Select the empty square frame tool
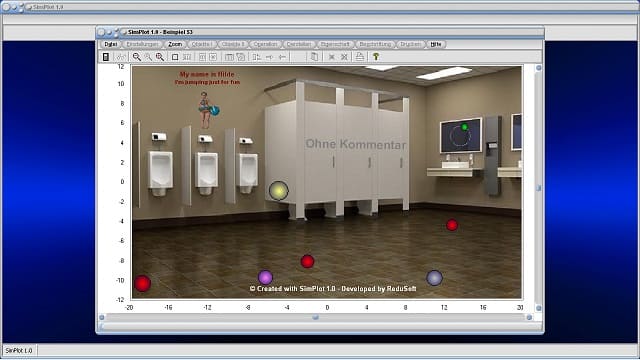Viewport: 640px width, 360px height. point(175,57)
